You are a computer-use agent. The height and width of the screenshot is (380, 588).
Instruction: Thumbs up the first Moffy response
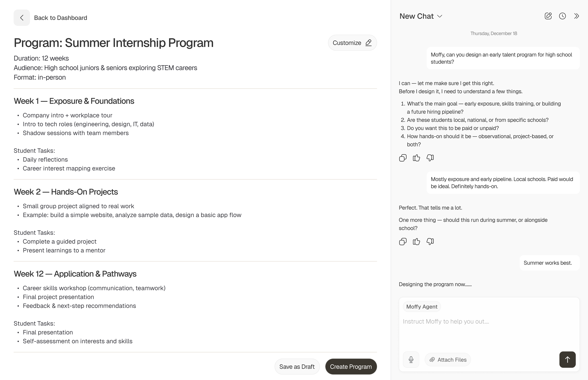(x=416, y=158)
